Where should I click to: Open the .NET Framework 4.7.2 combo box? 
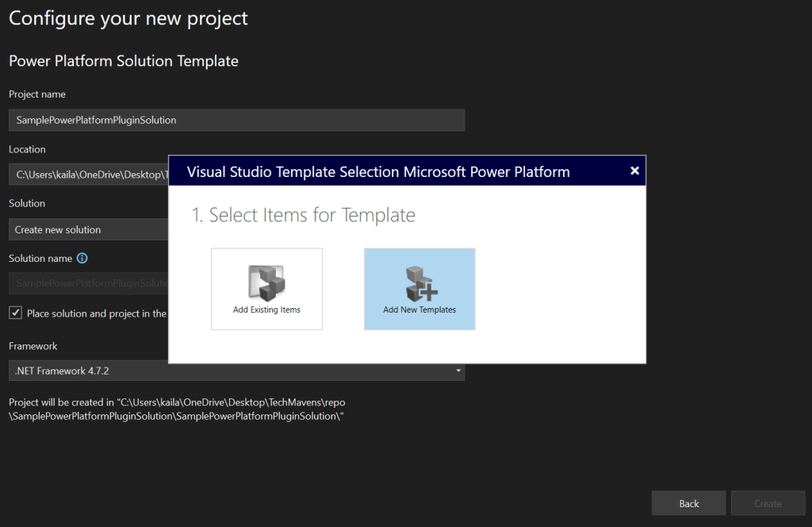pos(236,371)
